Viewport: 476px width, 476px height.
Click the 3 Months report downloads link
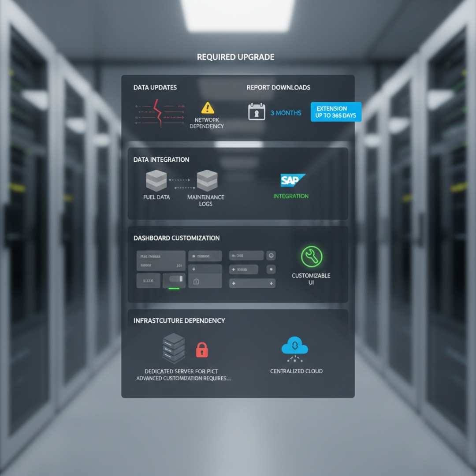286,113
